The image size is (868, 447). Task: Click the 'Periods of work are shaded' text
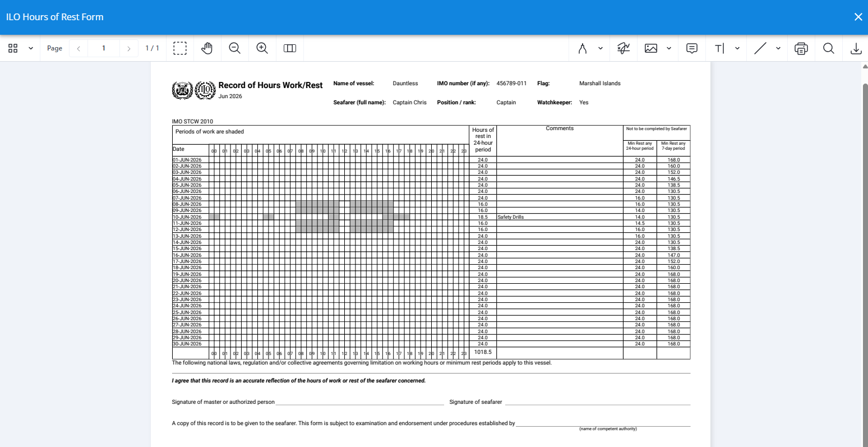click(x=210, y=132)
